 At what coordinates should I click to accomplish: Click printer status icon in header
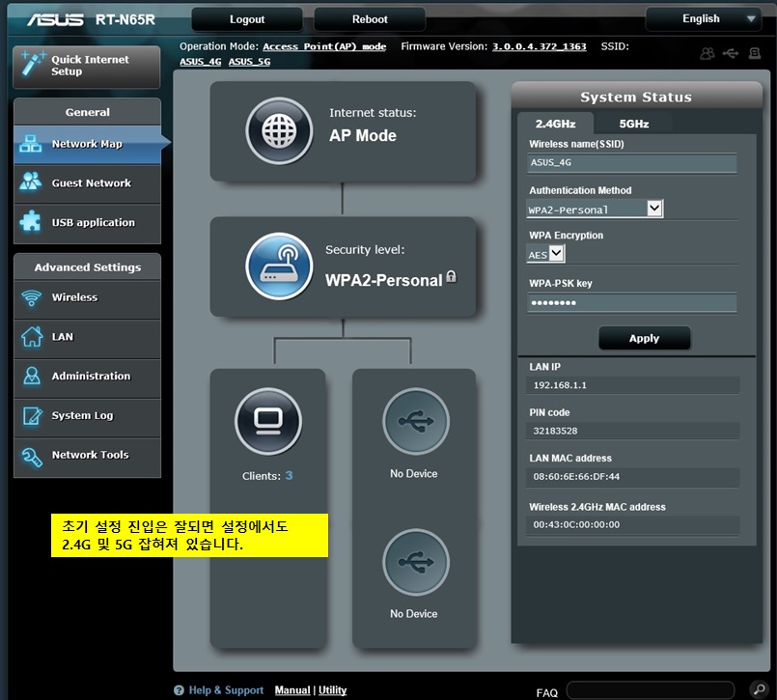(x=755, y=53)
